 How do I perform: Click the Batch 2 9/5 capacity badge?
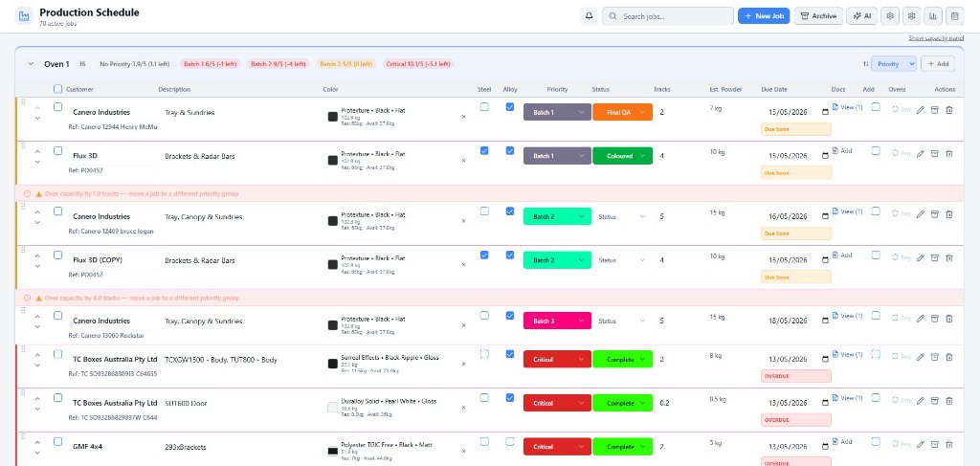[279, 64]
